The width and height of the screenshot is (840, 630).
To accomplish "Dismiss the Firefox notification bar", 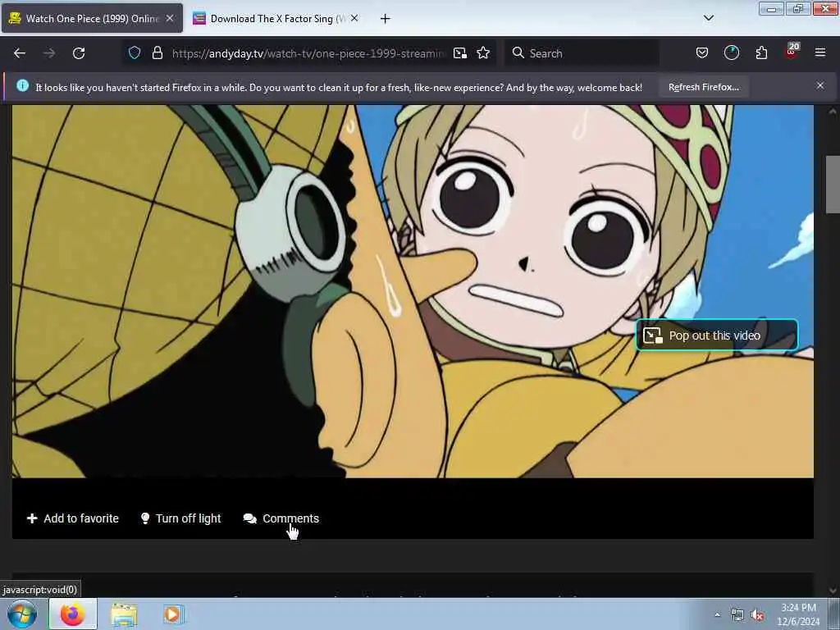I will (820, 85).
